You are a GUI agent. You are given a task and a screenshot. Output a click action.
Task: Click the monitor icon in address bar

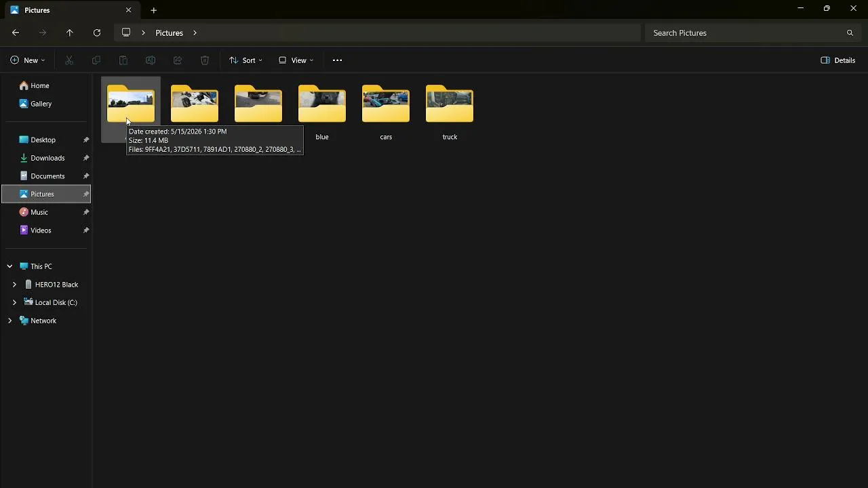click(x=126, y=33)
